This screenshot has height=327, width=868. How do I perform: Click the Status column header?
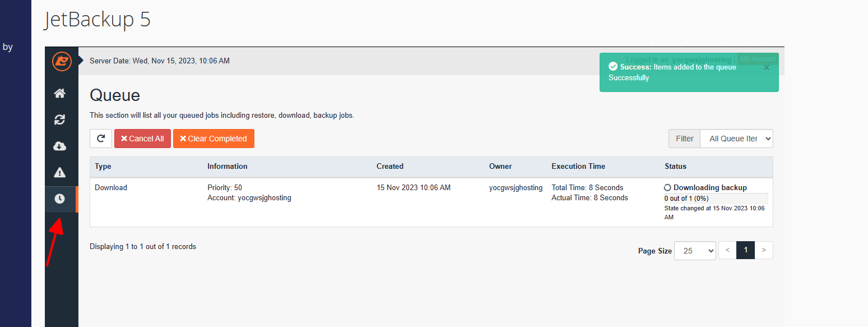675,166
